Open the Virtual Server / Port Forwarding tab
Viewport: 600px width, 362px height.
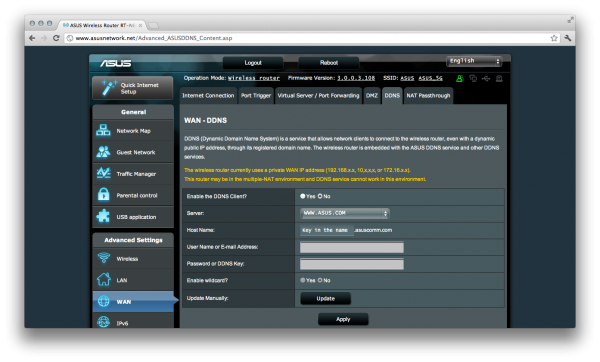(x=318, y=96)
